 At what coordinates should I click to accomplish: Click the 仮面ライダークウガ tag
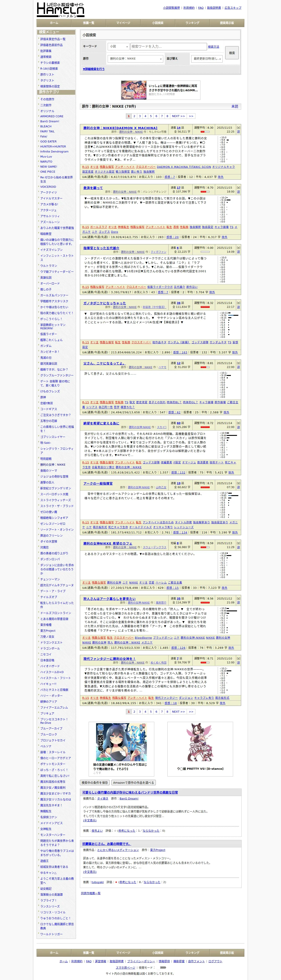160,287
